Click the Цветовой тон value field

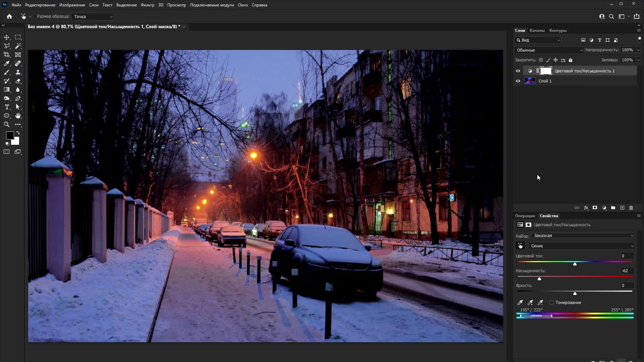(626, 256)
